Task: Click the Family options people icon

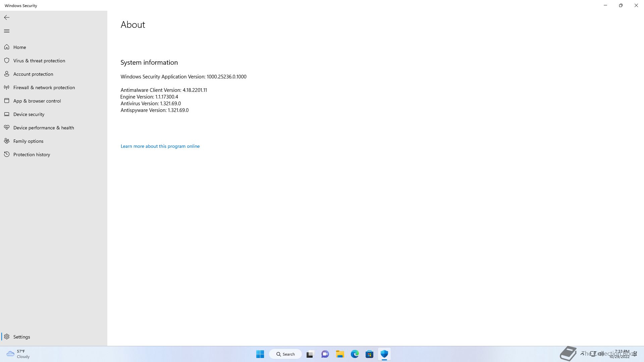Action: point(7,141)
